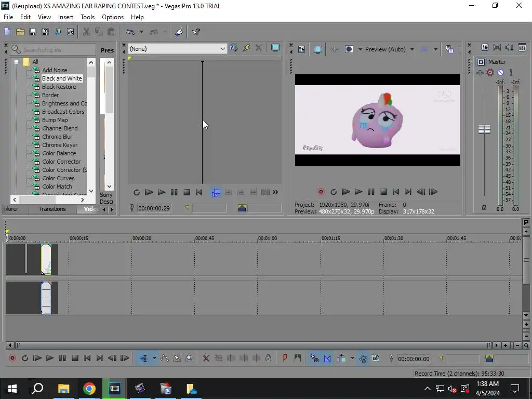The image size is (532, 399).
Task: Click the trimmer lightning bolt icon
Action: coord(246,48)
